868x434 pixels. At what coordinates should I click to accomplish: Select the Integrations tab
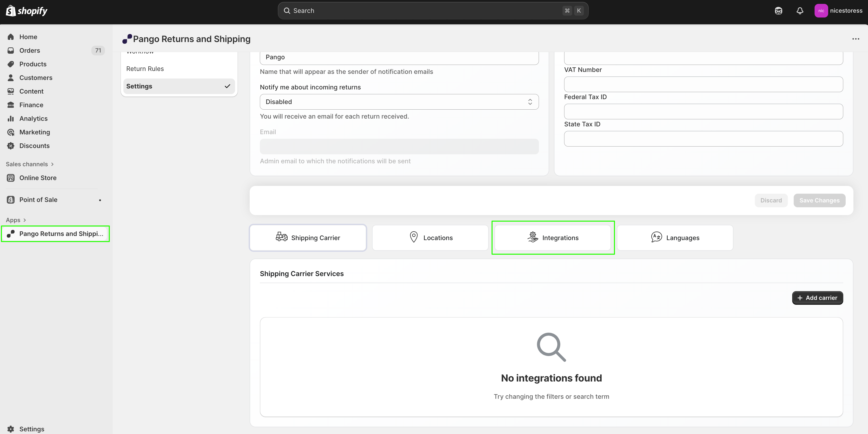click(x=553, y=238)
